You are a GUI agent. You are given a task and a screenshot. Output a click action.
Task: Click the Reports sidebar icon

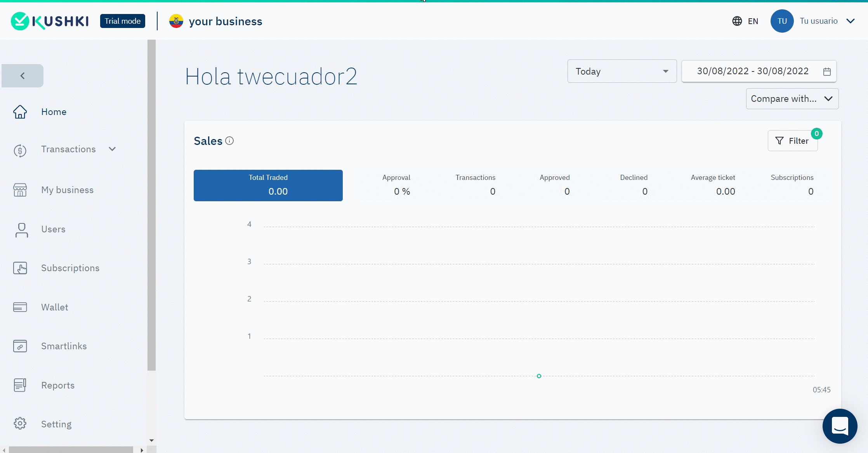(21, 385)
